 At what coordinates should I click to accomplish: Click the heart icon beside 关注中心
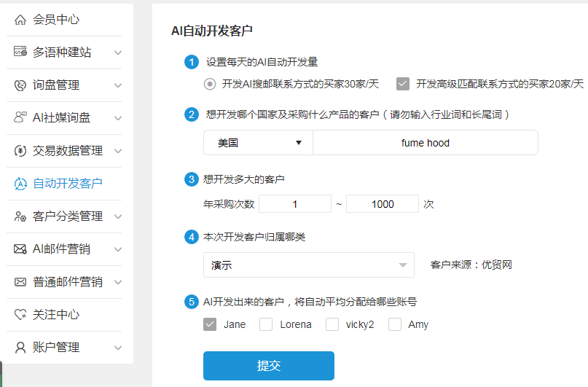(x=20, y=314)
